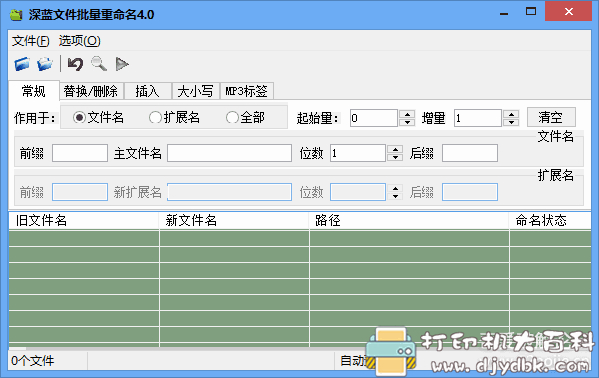Click the extension 位数 field
Viewport: 599px width, 378px height.
(x=358, y=192)
